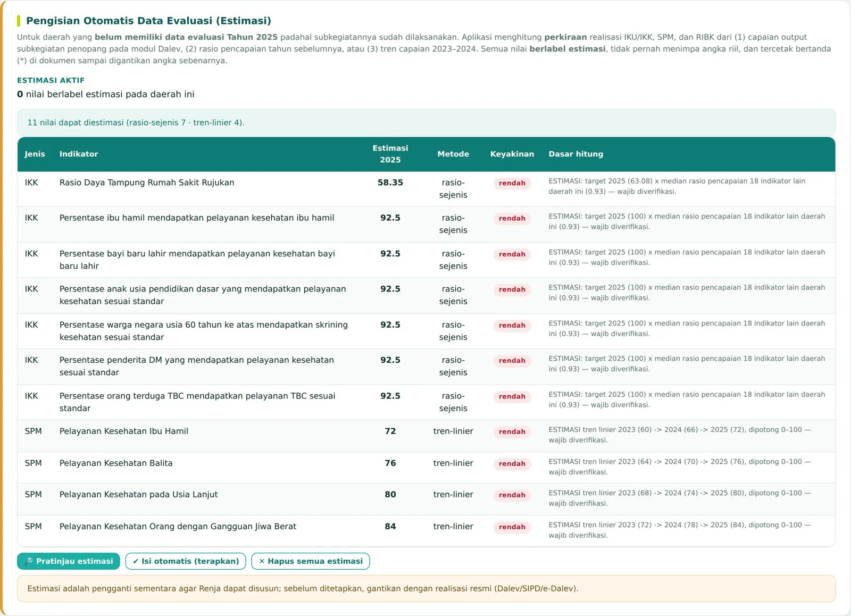Screen dimensions: 851x616
Task: Select row Rasio Daya Tampung Rumah Sakit Rujukan
Action: tap(426, 189)
